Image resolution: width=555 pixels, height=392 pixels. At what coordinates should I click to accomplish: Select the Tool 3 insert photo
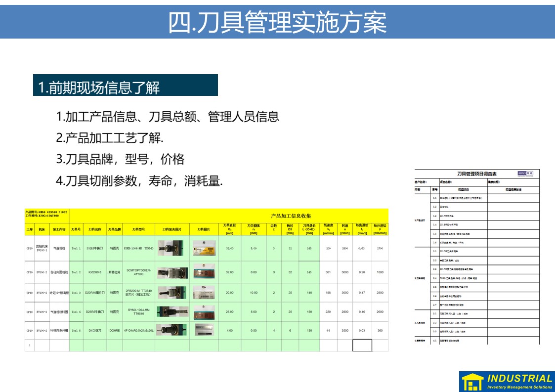[204, 292]
